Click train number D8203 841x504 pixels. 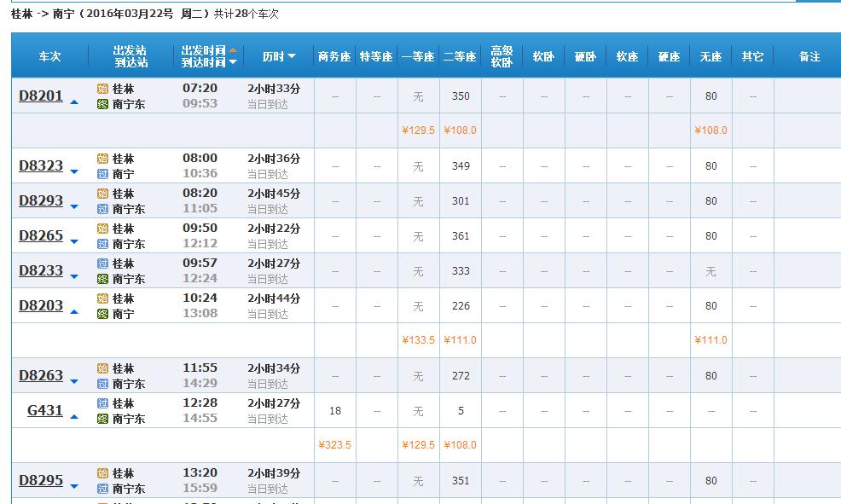[x=41, y=305]
